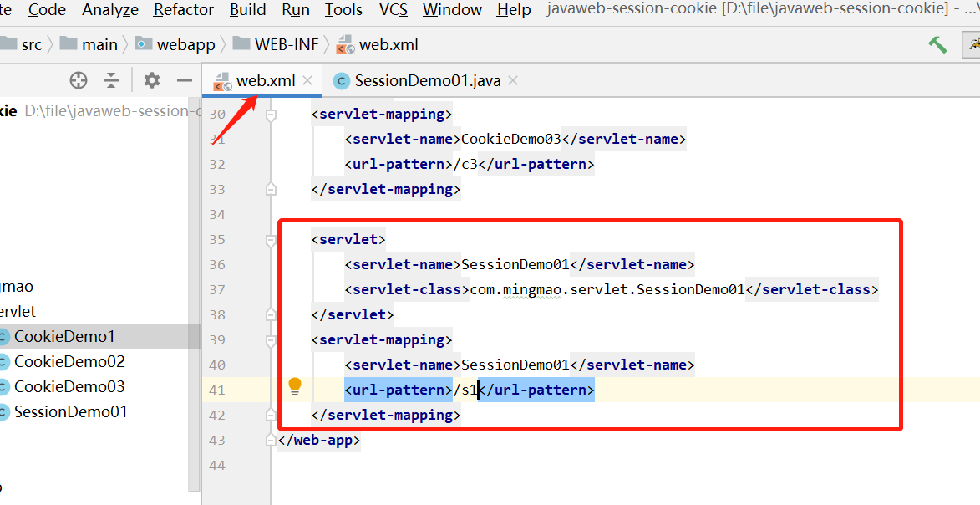Image resolution: width=980 pixels, height=505 pixels.
Task: Click the class icon beside CookieDemo03
Action: point(3,387)
